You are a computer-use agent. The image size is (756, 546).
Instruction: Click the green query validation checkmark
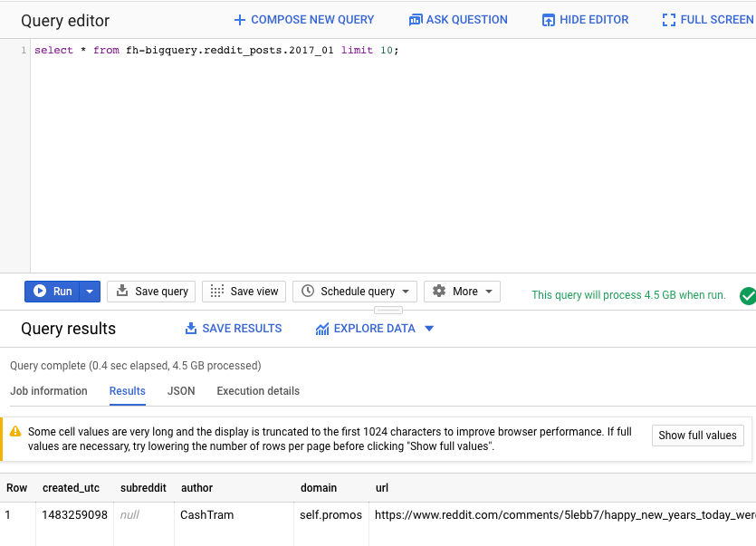[748, 295]
